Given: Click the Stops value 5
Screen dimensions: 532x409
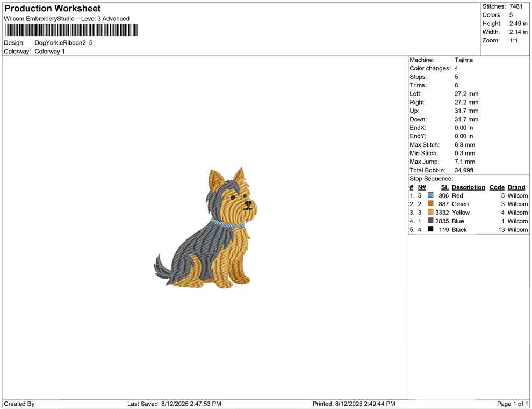Looking at the screenshot, I should (456, 77).
